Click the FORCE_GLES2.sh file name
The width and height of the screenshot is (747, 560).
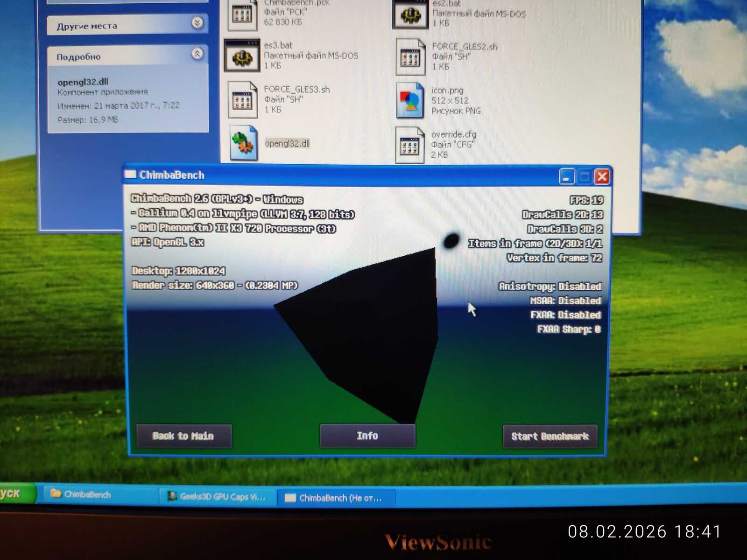pos(465,46)
